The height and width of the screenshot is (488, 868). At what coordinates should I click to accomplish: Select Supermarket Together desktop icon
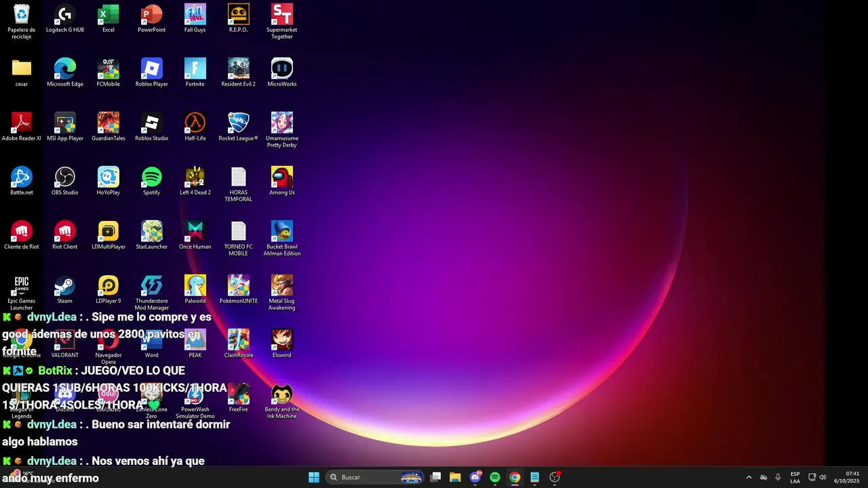[282, 21]
